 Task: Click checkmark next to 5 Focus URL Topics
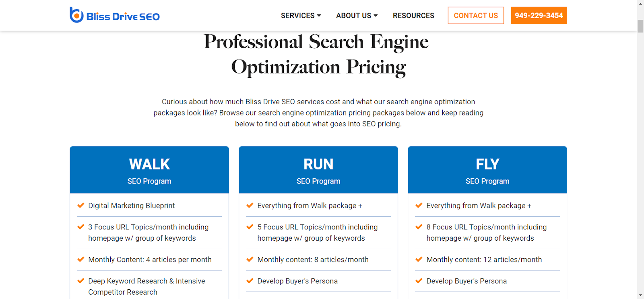click(250, 227)
